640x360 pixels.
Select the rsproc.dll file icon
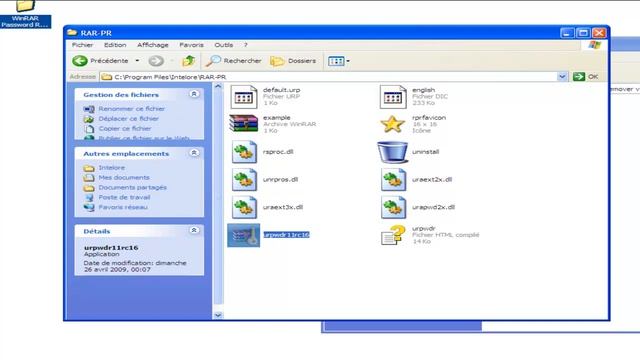(x=244, y=152)
